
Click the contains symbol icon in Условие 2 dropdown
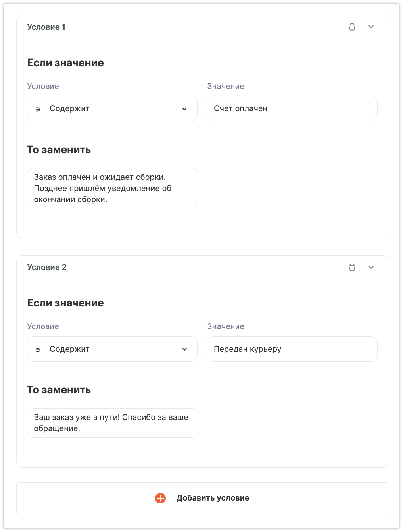pyautogui.click(x=38, y=350)
